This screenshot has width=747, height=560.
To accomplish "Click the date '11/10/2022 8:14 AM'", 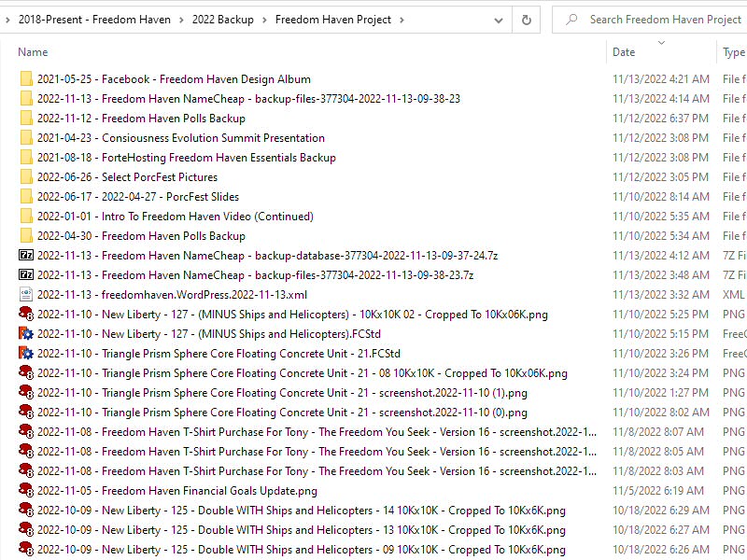I will [x=661, y=197].
